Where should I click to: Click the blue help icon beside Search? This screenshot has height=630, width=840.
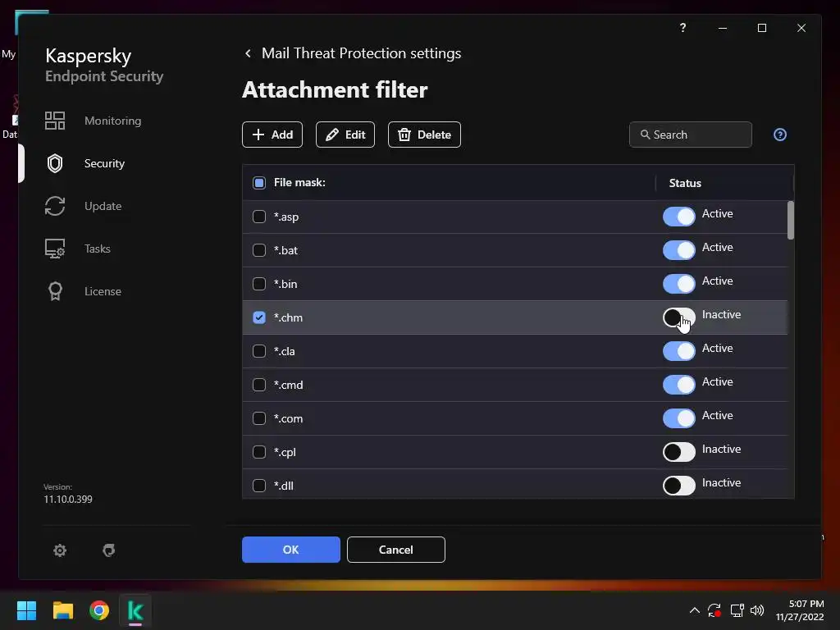pos(780,135)
